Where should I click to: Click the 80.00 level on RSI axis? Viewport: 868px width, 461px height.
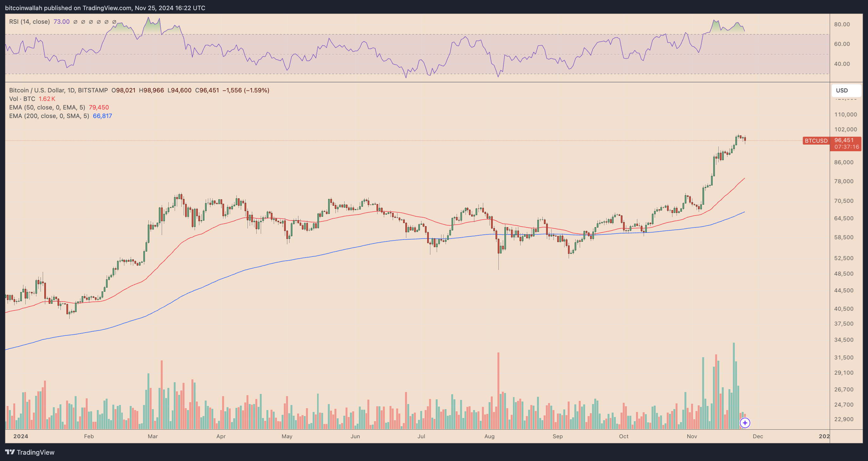842,24
